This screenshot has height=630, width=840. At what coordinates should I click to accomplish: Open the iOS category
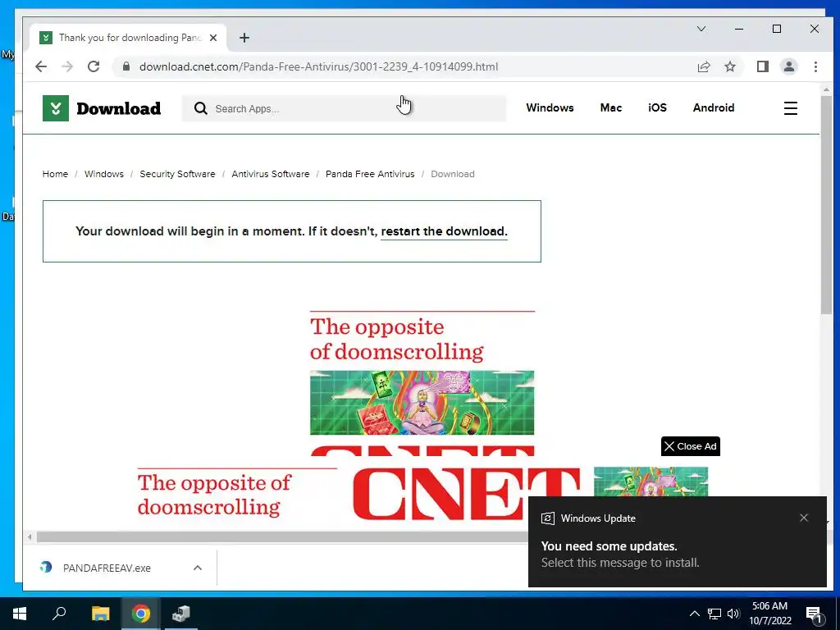657,107
